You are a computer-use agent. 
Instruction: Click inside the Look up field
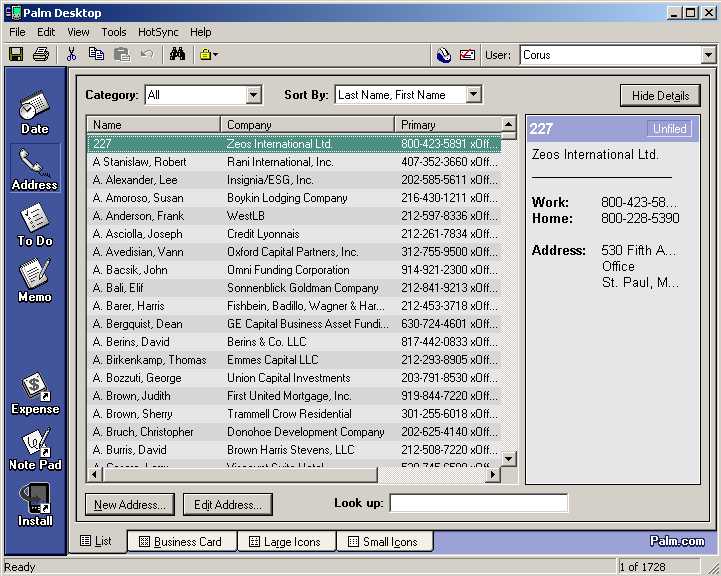click(x=479, y=503)
